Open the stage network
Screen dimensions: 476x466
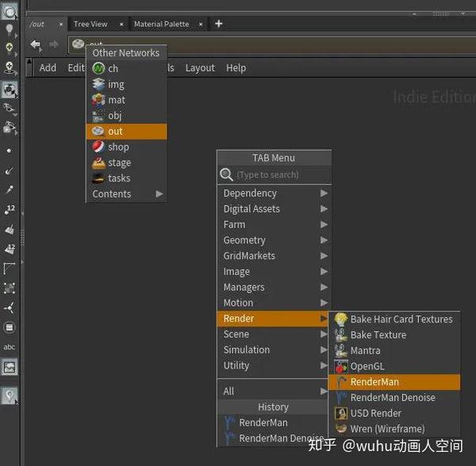coord(127,162)
